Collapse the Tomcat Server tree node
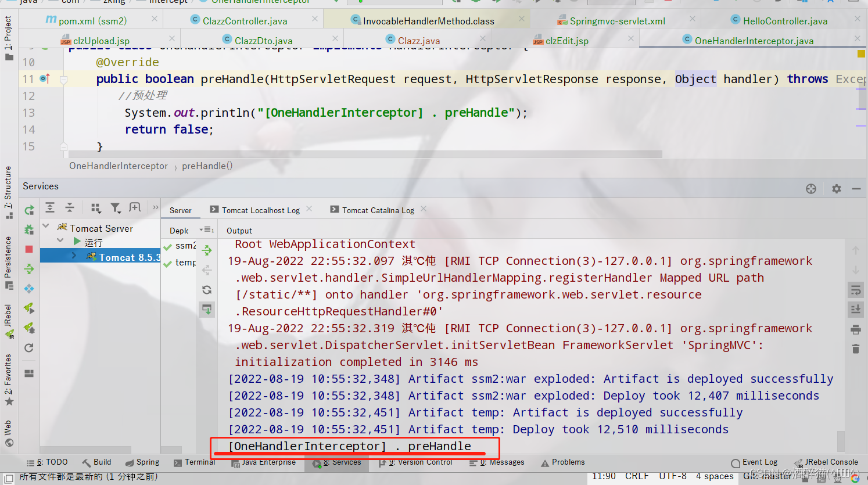This screenshot has width=868, height=485. pyautogui.click(x=46, y=228)
